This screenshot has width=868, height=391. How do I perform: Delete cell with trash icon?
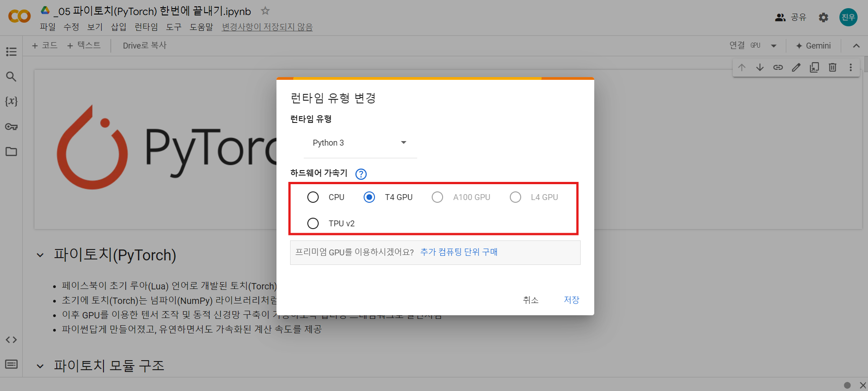click(833, 68)
